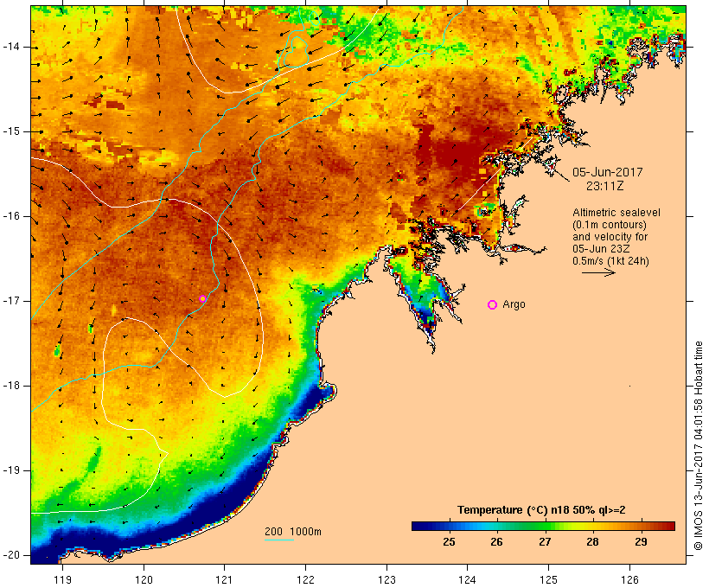Click the IMOS copyright timestamp text

tap(699, 445)
